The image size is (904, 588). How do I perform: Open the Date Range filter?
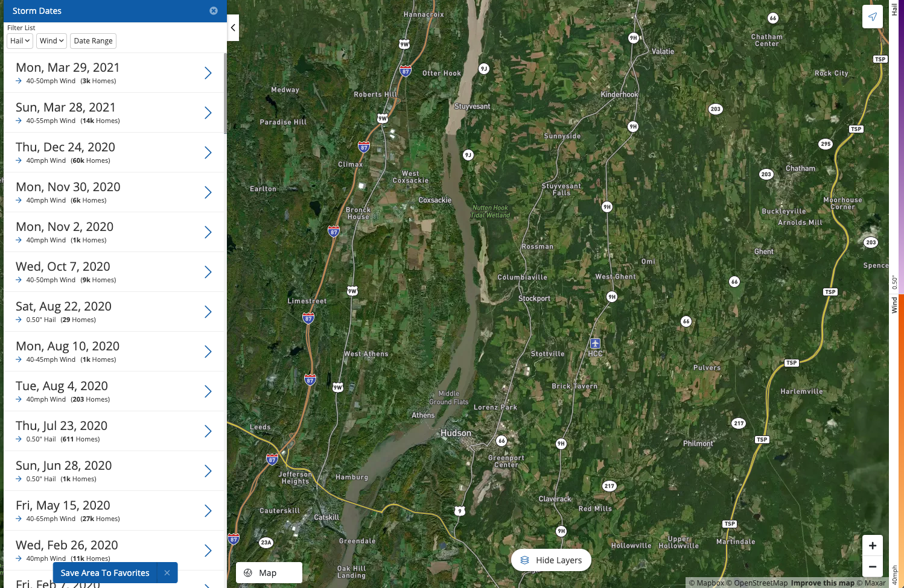(93, 41)
